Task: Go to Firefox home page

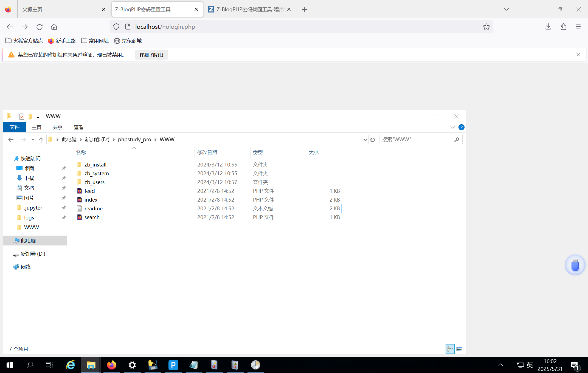Action: click(x=54, y=27)
